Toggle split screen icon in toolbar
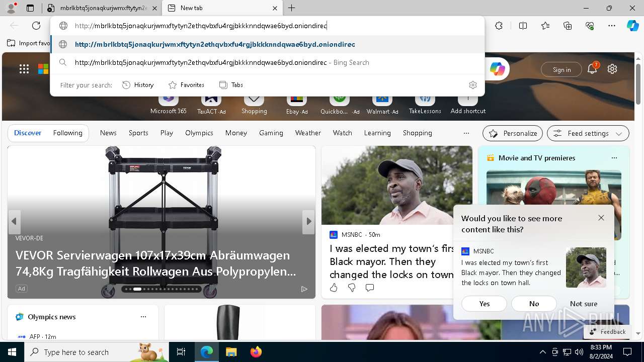The height and width of the screenshot is (362, 644). (523, 26)
